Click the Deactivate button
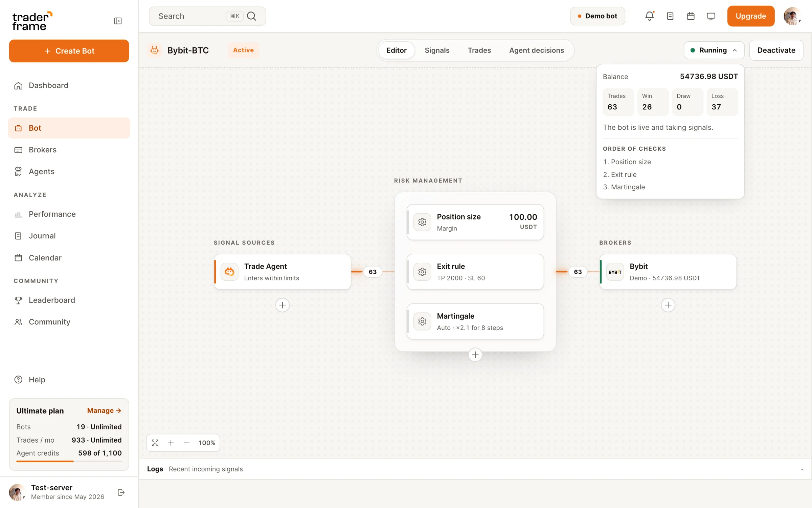Image resolution: width=812 pixels, height=508 pixels. (x=776, y=50)
